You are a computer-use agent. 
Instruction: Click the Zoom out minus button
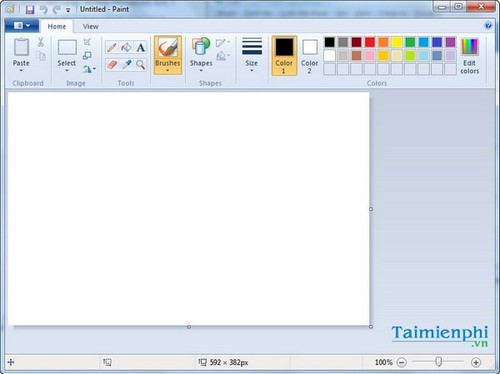402,362
